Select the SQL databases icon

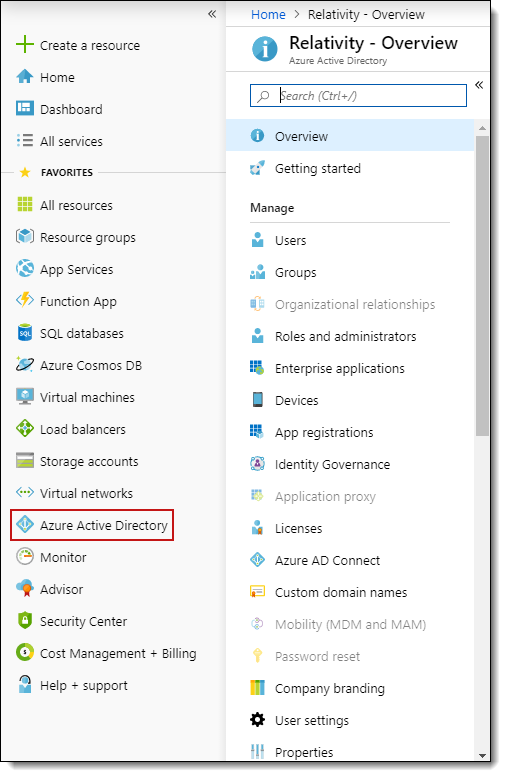tap(25, 333)
